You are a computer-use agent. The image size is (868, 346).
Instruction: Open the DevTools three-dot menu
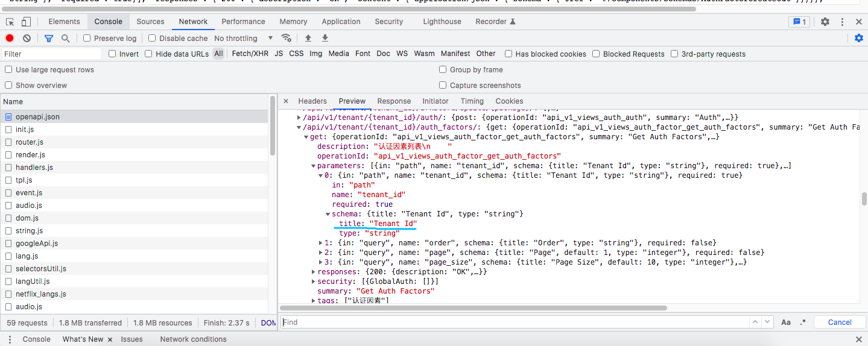pos(843,22)
